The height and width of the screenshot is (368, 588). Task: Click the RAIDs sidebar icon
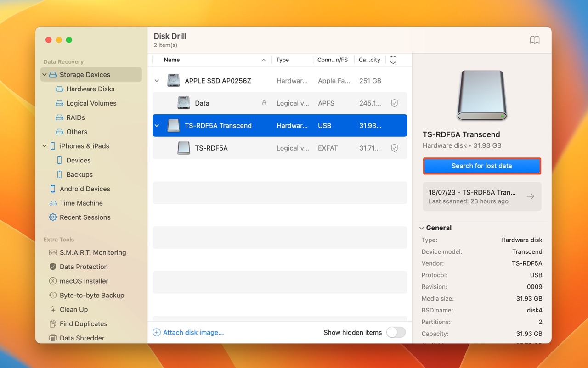tap(59, 117)
